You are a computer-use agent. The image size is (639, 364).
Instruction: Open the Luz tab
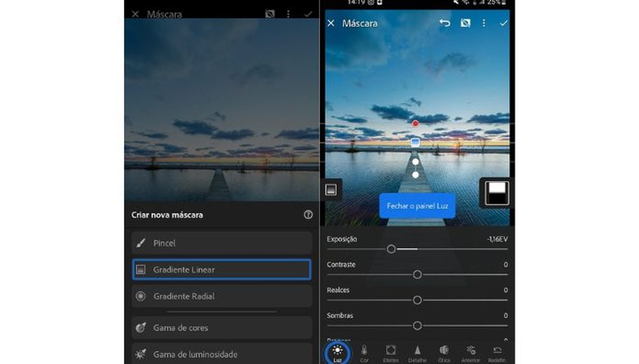(338, 352)
